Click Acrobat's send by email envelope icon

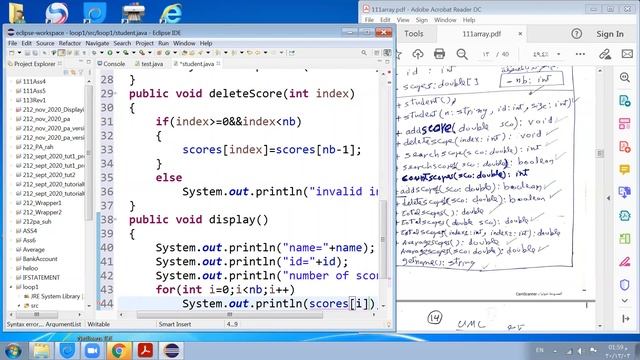coord(627,54)
